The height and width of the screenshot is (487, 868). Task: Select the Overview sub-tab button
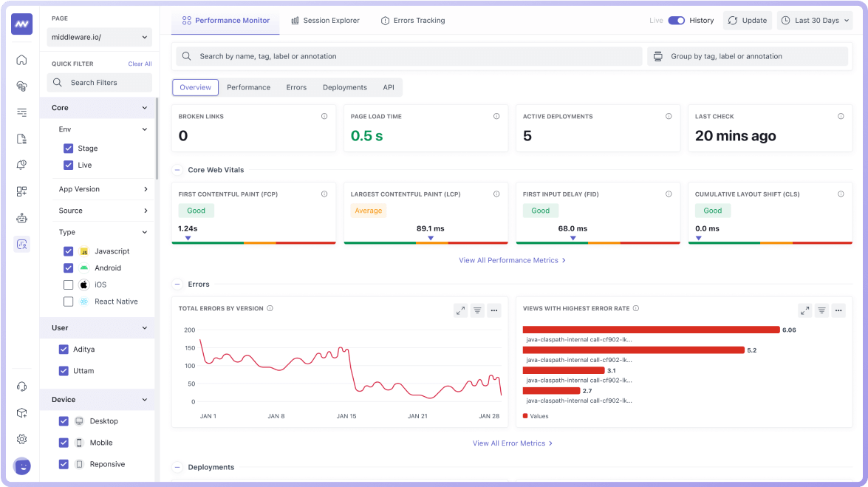click(196, 87)
